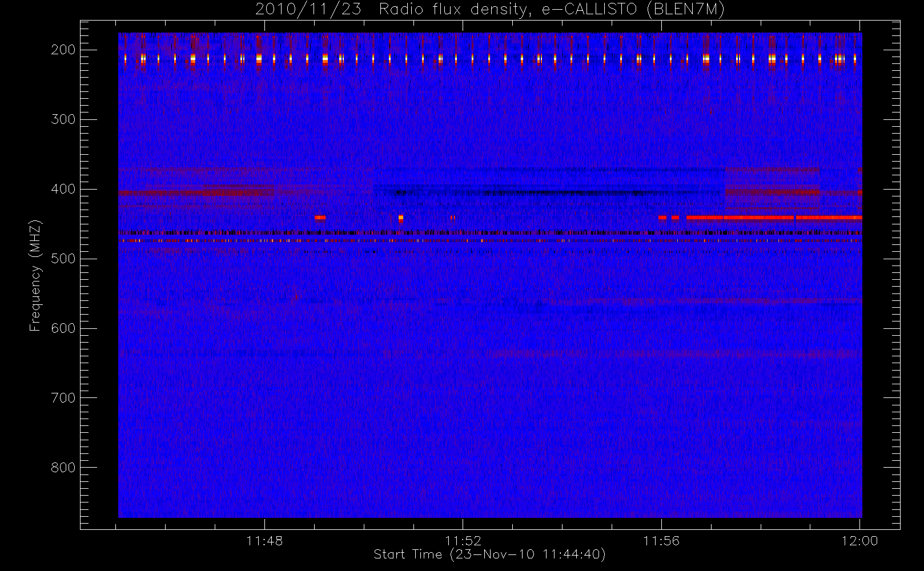This screenshot has height=571, width=924.
Task: Click the 11:52 time tick label
Action: click(x=463, y=541)
